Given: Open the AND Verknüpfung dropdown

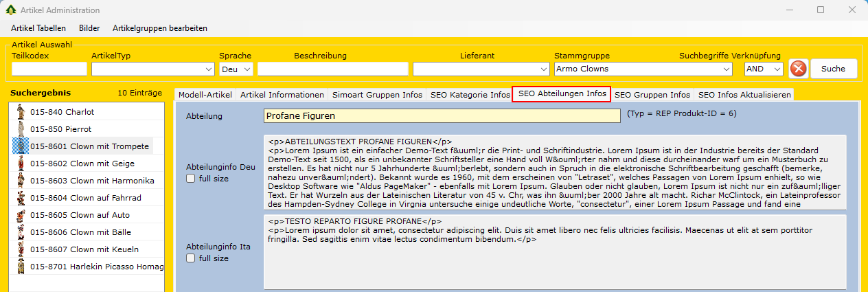Looking at the screenshot, I should pos(777,69).
